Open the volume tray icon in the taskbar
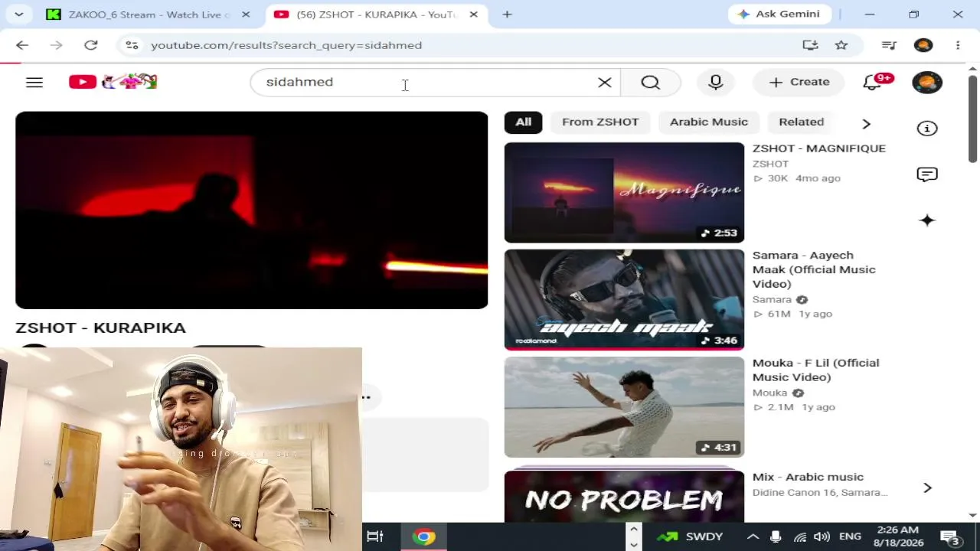The width and height of the screenshot is (980, 551). click(x=822, y=536)
